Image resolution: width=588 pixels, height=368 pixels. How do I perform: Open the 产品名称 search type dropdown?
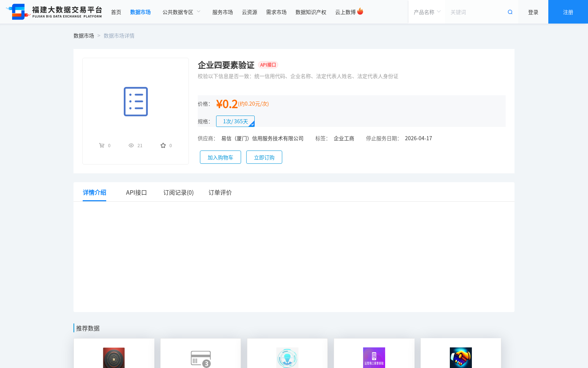point(427,12)
